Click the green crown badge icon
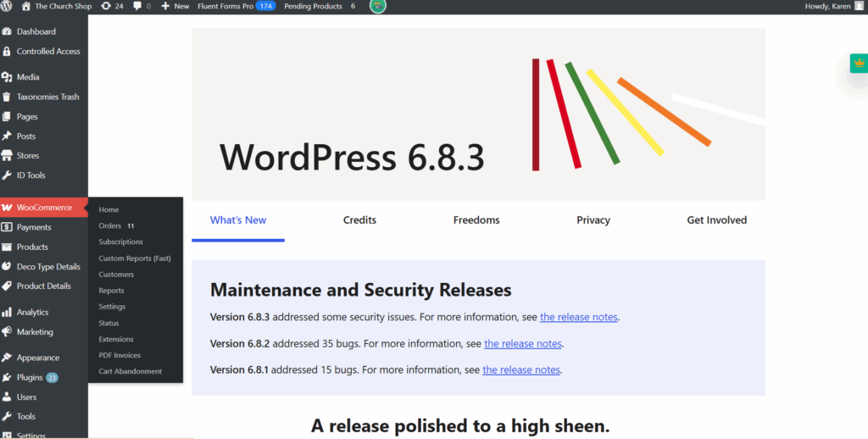 pyautogui.click(x=860, y=64)
